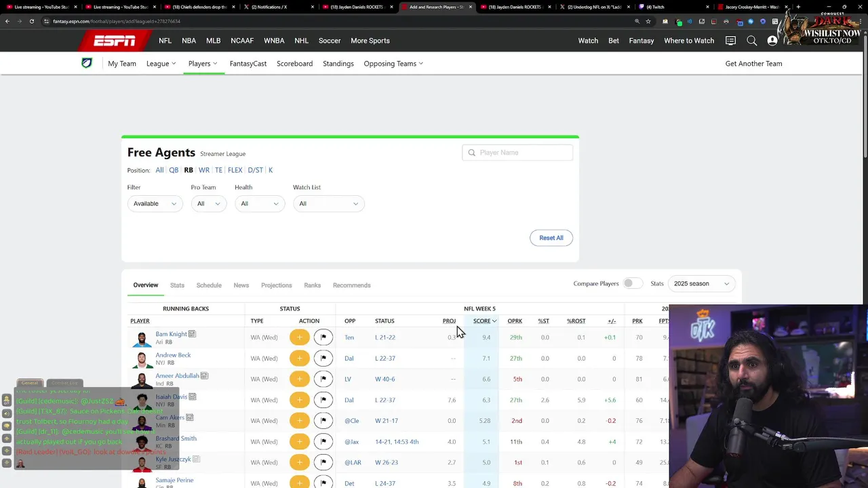Open the Watch link in the ESPN header
Screen dimensions: 868x488
(588, 41)
